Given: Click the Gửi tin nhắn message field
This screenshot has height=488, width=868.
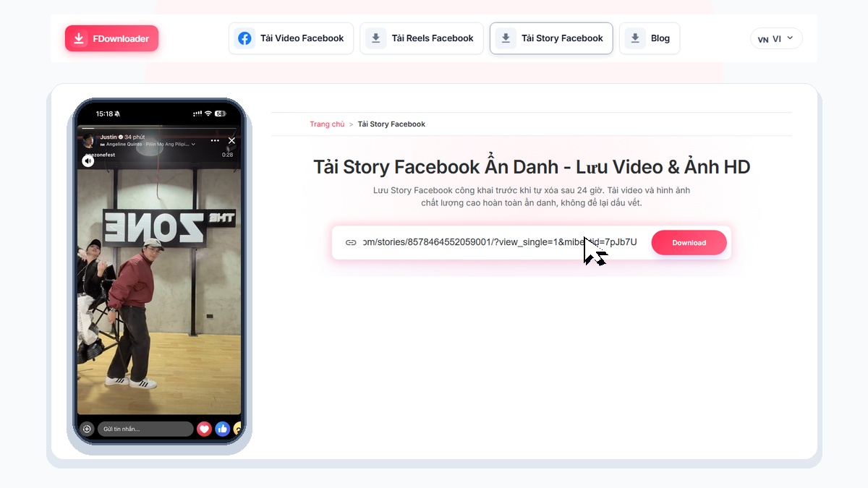Looking at the screenshot, I should [x=145, y=429].
